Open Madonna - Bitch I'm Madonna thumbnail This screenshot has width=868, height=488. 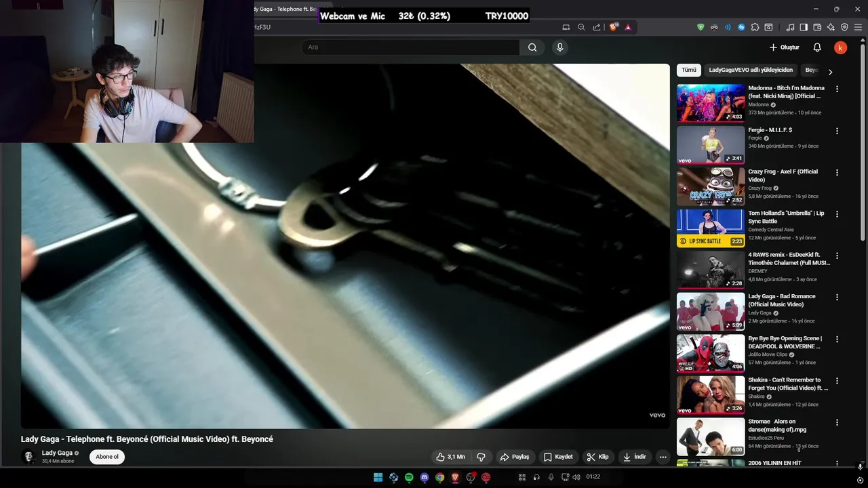point(711,103)
